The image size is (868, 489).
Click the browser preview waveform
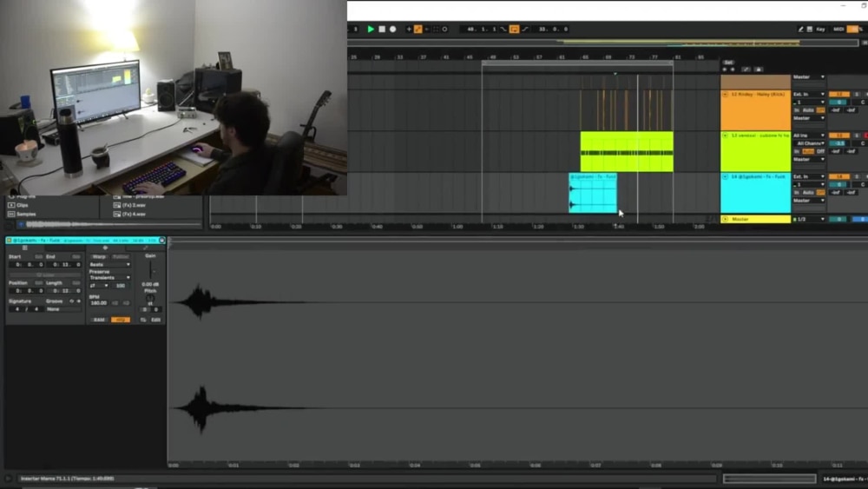point(114,224)
